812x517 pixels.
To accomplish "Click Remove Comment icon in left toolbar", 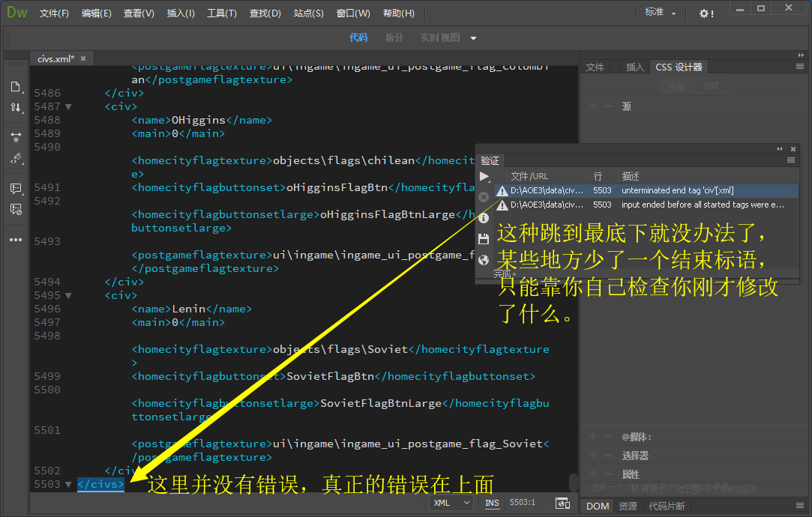I will 16,209.
